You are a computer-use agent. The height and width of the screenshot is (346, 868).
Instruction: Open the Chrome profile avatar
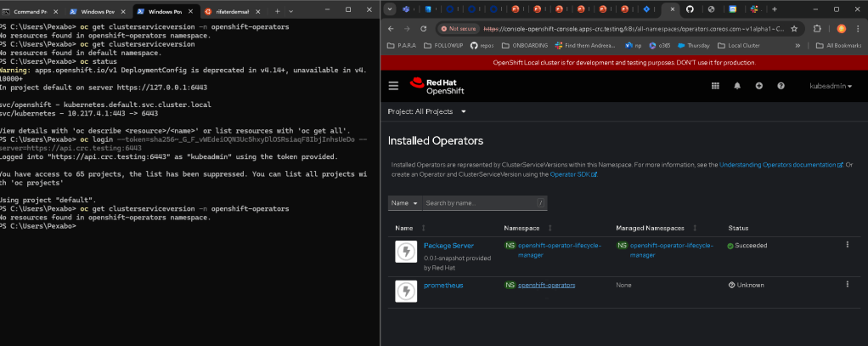[842, 29]
